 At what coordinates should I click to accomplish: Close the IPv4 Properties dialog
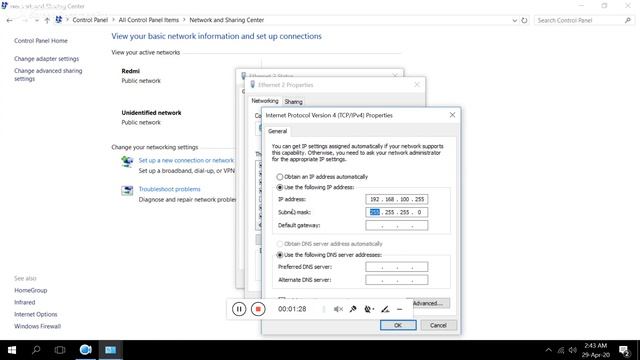[x=452, y=115]
